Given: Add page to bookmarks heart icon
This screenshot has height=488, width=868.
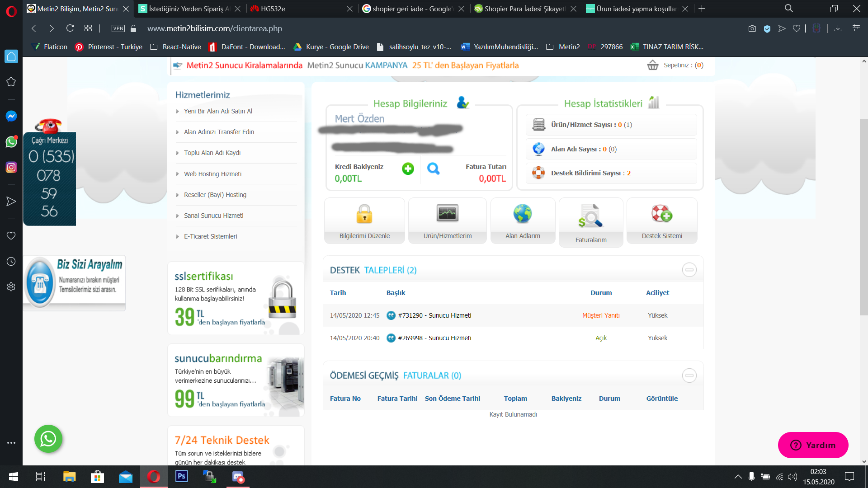Looking at the screenshot, I should (x=797, y=28).
